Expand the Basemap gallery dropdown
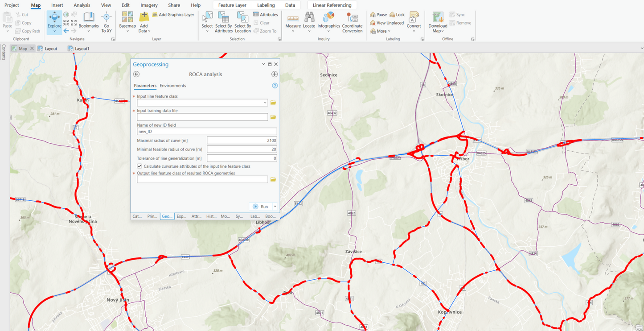Viewport: 644px width, 331px height. click(127, 31)
